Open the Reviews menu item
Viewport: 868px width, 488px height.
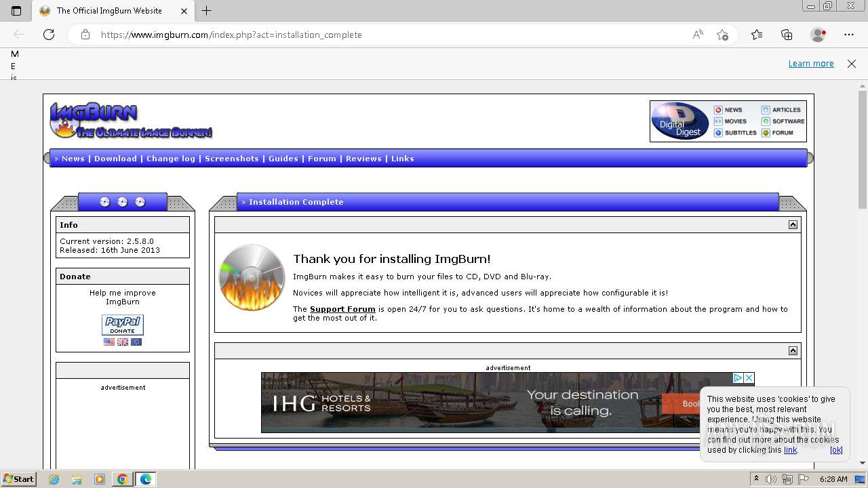pos(363,159)
